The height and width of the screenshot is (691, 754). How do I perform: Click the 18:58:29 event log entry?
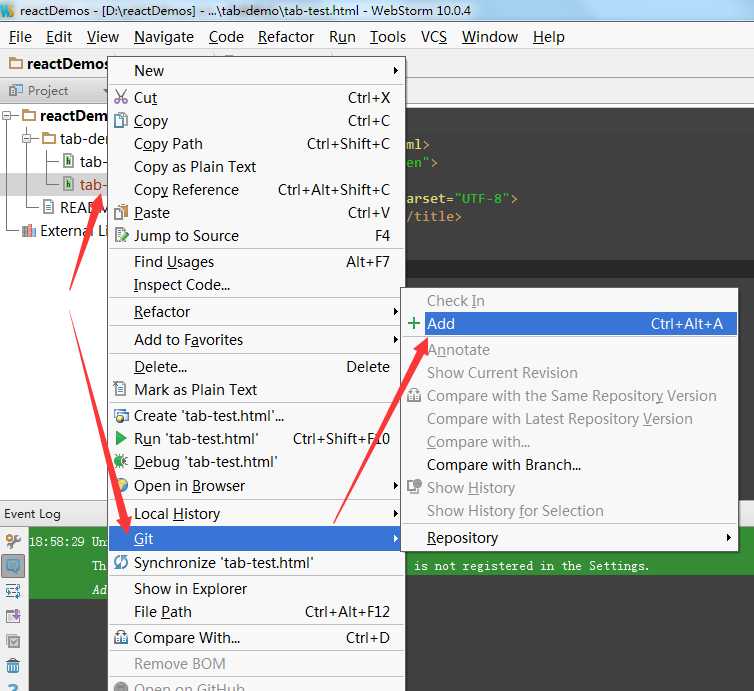coord(69,541)
